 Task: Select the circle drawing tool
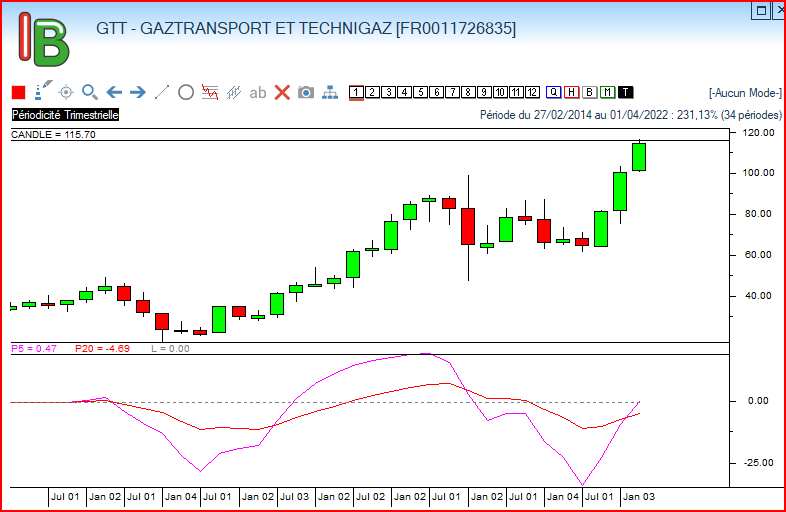186,92
